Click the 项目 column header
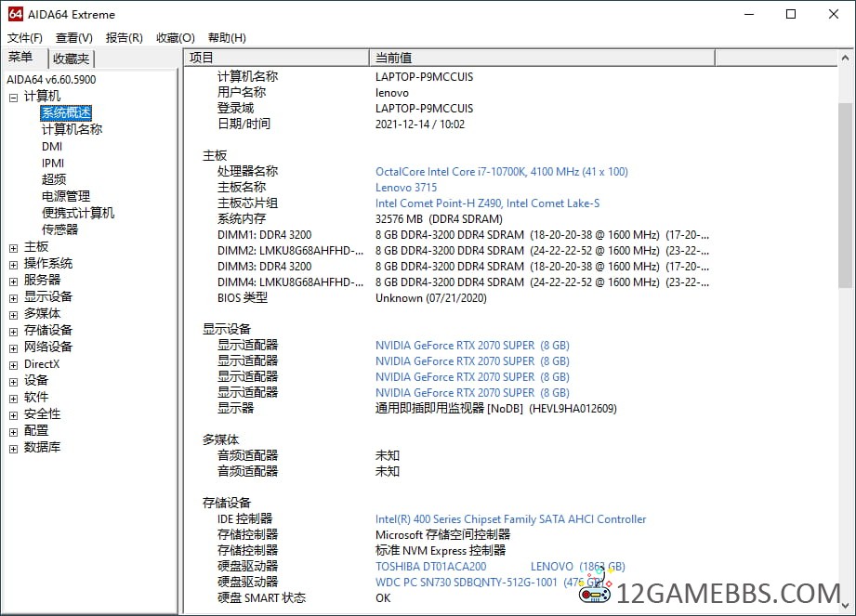 [x=277, y=58]
